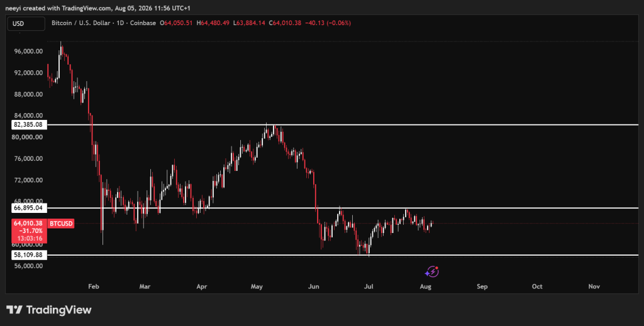
Task: Click the Sep time axis label
Action: coord(482,286)
